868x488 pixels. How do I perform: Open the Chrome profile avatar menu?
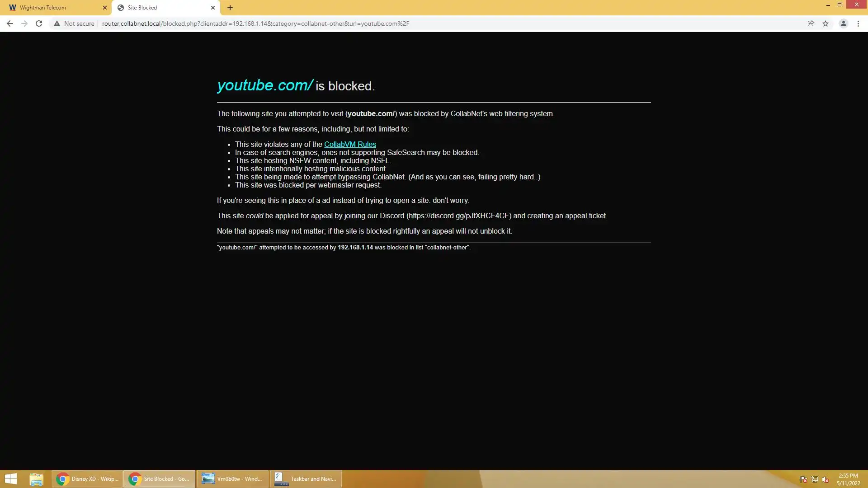[843, 23]
